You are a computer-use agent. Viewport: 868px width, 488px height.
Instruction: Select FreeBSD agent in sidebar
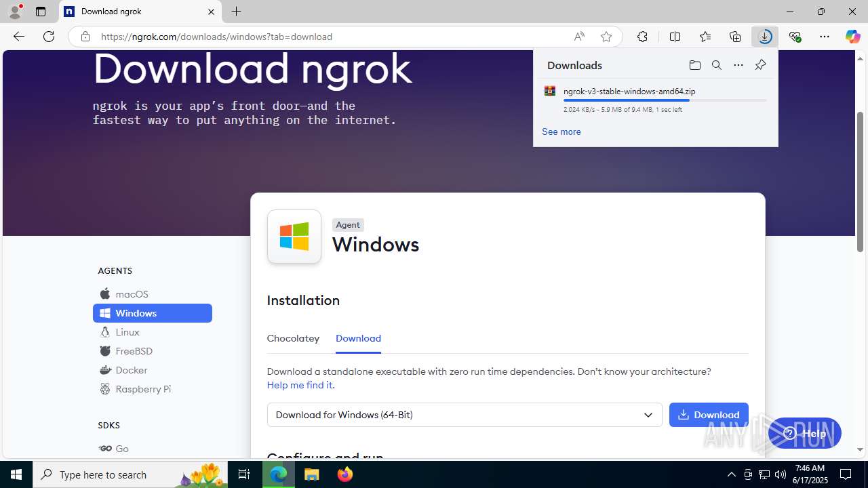coord(153,351)
